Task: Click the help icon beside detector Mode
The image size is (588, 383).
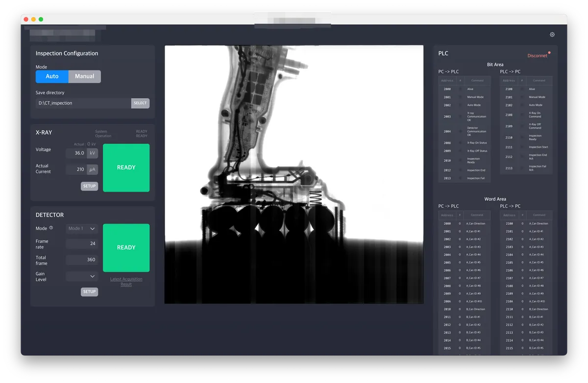Action: tap(51, 228)
